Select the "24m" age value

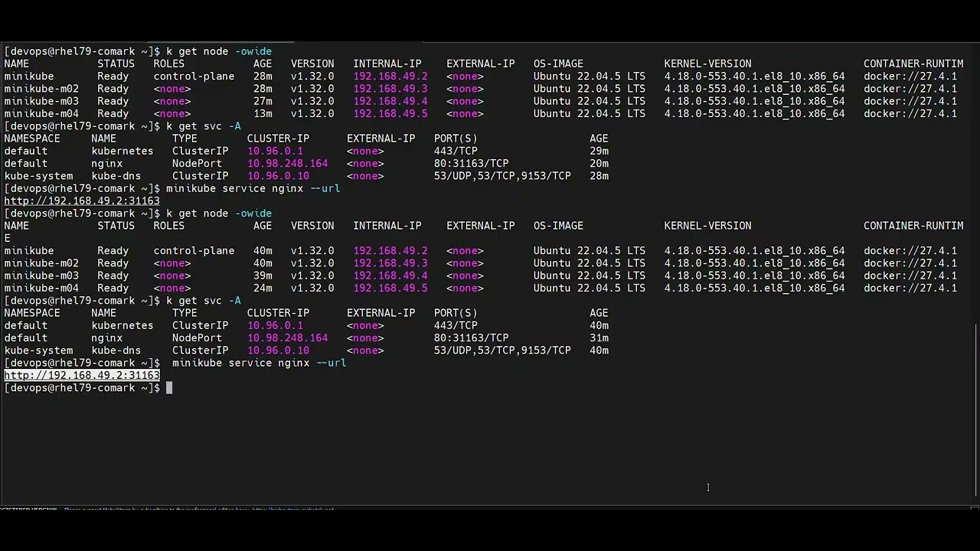tap(263, 288)
